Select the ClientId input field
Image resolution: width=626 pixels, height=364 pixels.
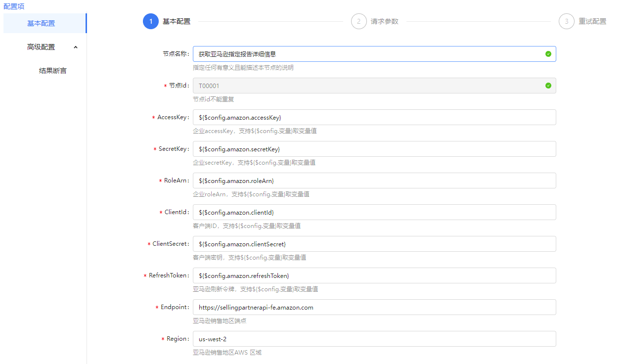[x=374, y=212]
